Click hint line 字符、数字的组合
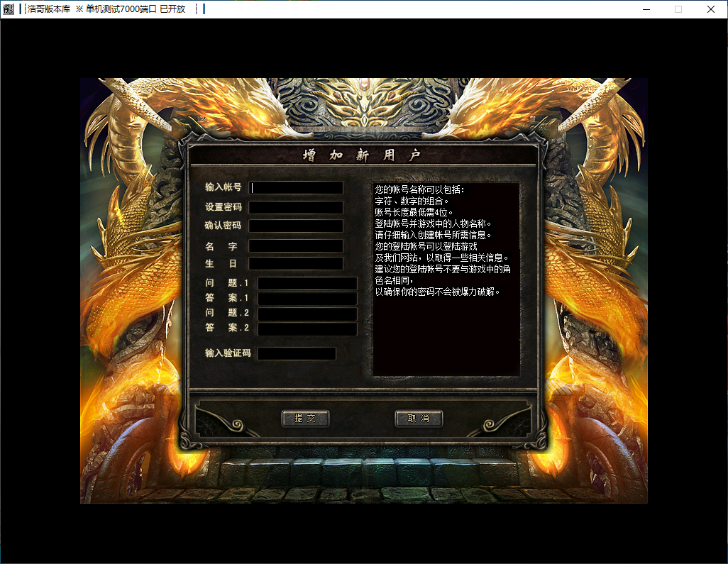The height and width of the screenshot is (564, 728). point(412,201)
